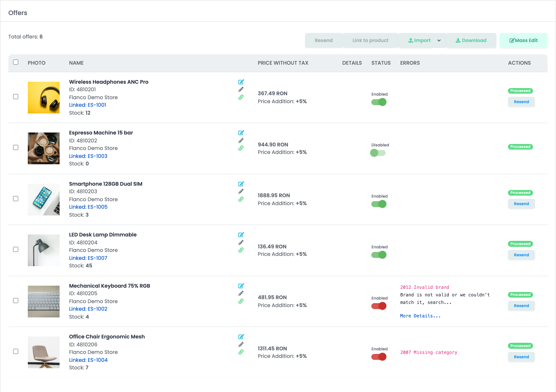The width and height of the screenshot is (556, 392).
Task: Expand the Import dropdown arrow
Action: tap(439, 40)
